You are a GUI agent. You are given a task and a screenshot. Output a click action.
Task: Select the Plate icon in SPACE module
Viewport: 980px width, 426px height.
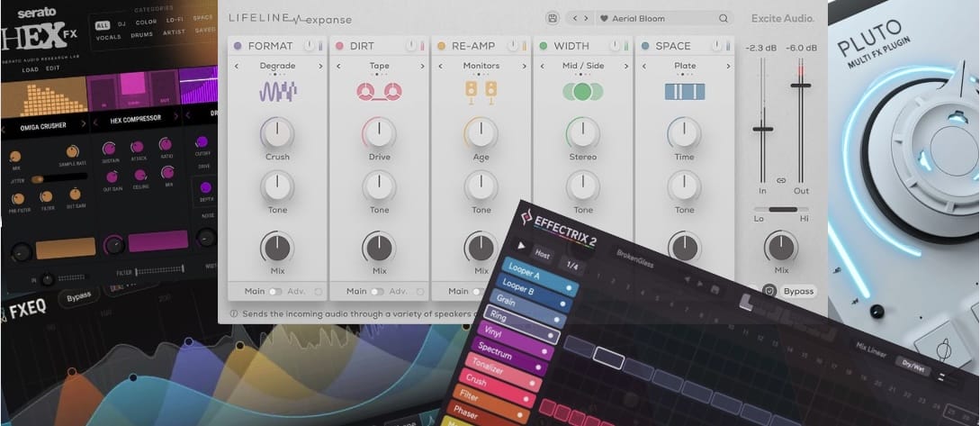coord(684,92)
